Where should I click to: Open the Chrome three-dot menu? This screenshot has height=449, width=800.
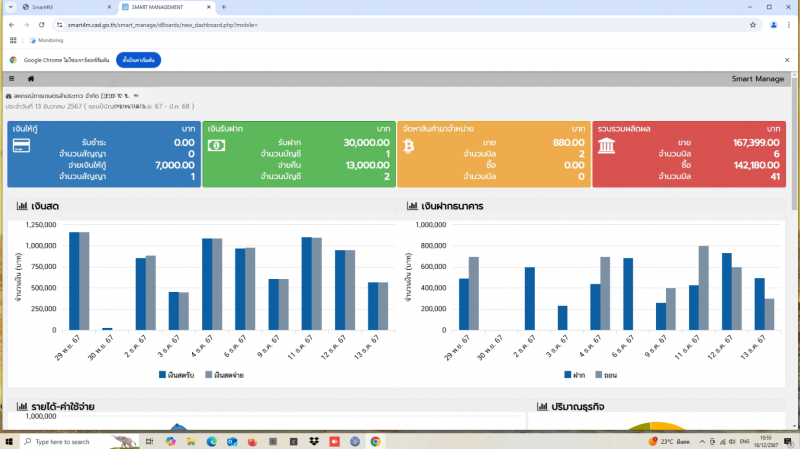pos(789,24)
